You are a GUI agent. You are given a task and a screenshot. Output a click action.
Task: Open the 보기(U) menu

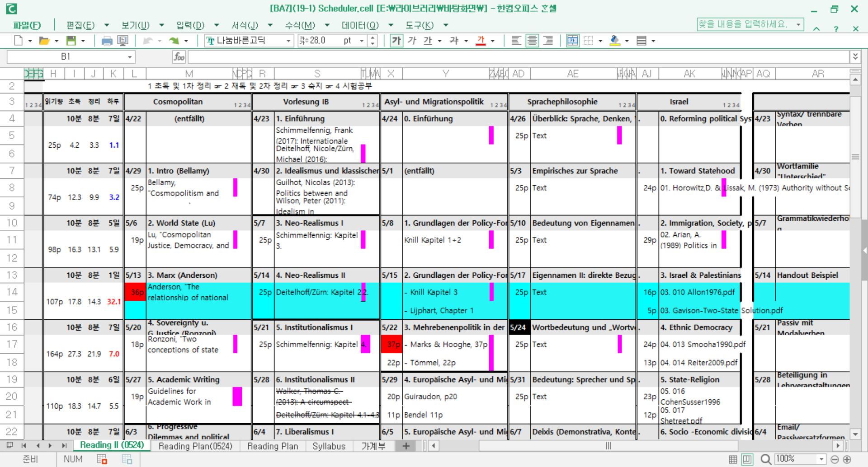click(135, 25)
